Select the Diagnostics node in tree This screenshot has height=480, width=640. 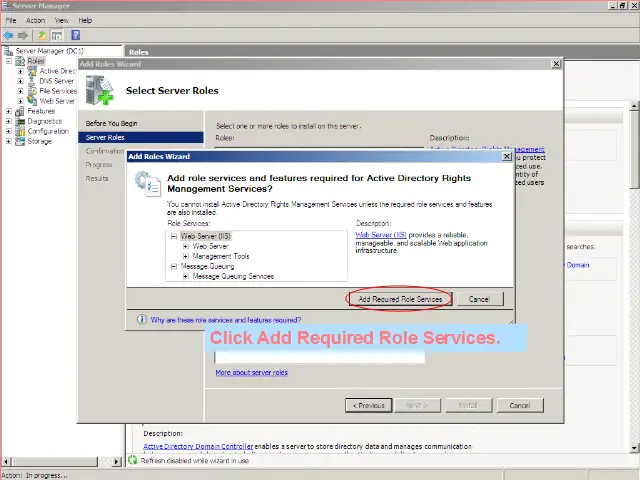(44, 121)
